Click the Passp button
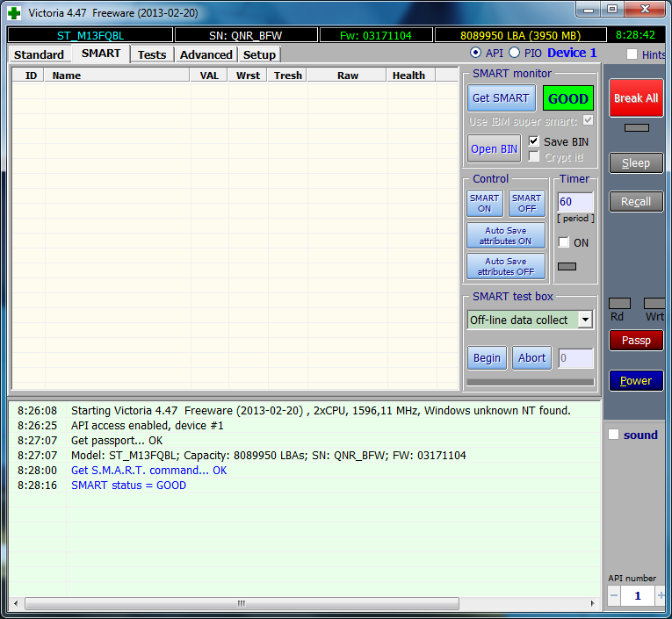 click(x=636, y=340)
